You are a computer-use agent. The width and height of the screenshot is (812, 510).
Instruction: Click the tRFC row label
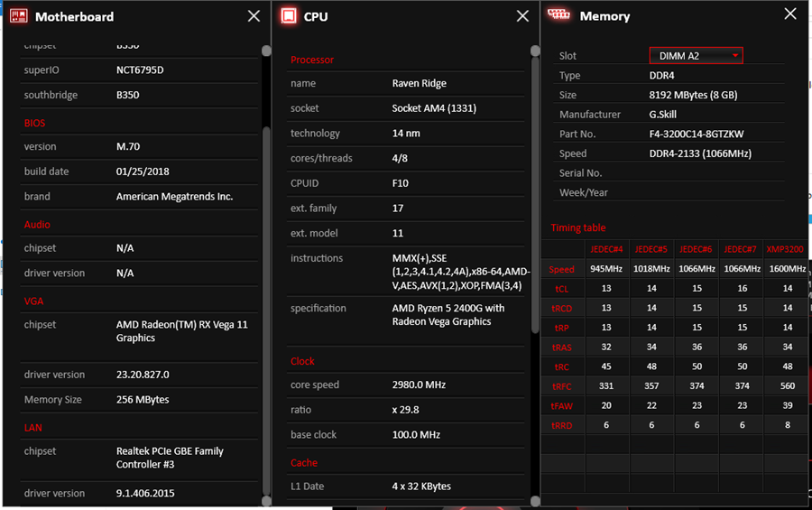pos(561,386)
